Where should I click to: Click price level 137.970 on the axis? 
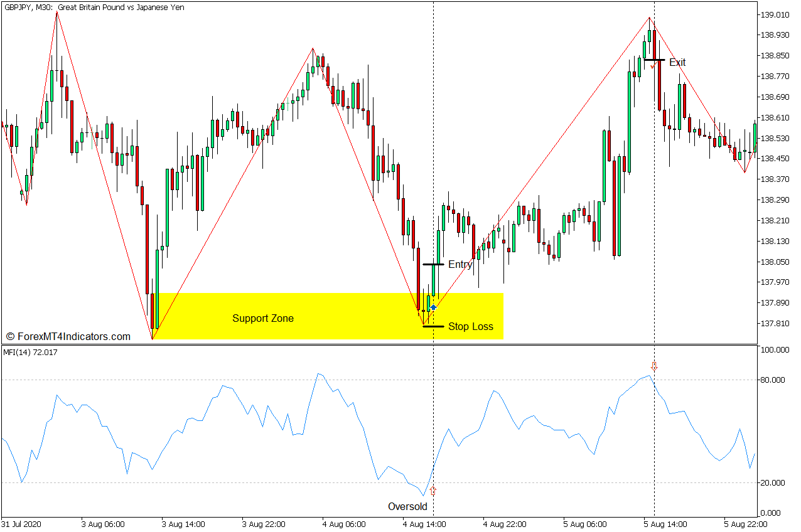click(775, 282)
